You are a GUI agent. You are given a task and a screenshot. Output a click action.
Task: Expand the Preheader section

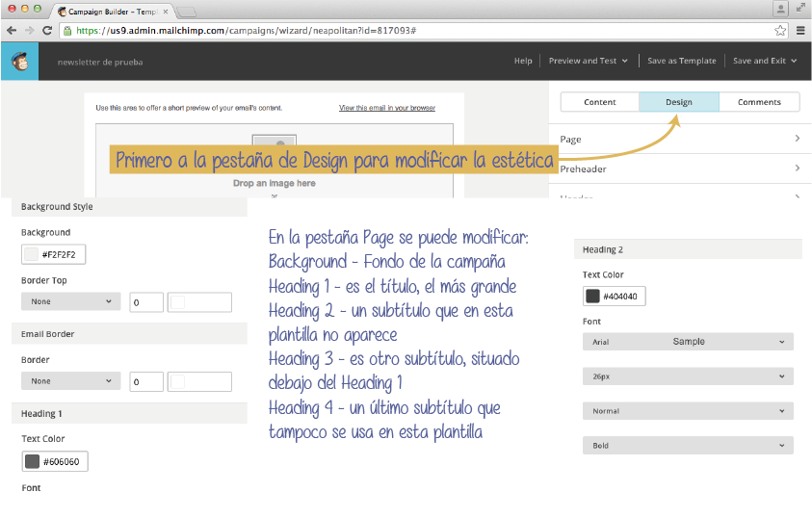click(680, 168)
